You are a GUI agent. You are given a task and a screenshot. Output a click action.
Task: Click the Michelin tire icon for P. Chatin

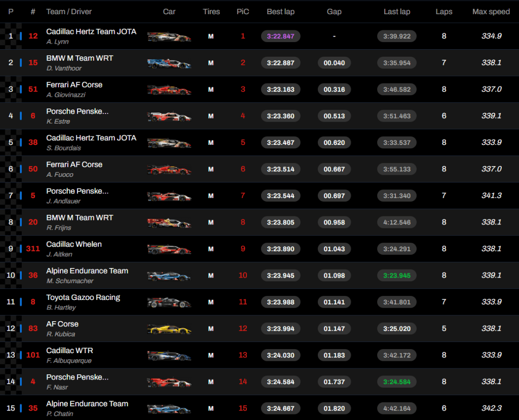click(211, 408)
